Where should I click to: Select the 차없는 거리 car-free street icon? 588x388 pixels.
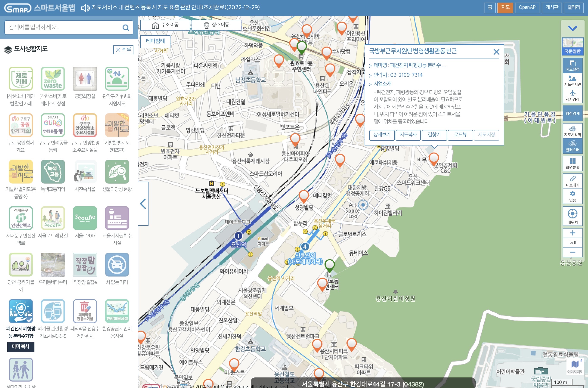click(x=117, y=264)
